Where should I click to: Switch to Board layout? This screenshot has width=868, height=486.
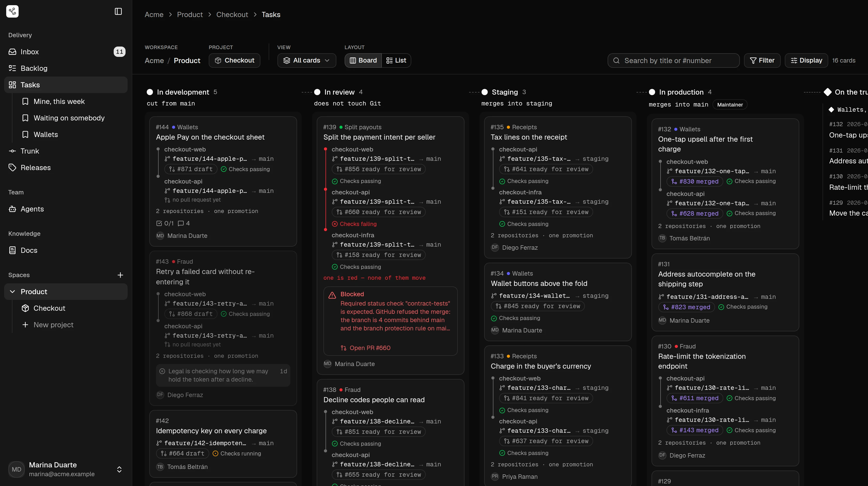pos(363,60)
